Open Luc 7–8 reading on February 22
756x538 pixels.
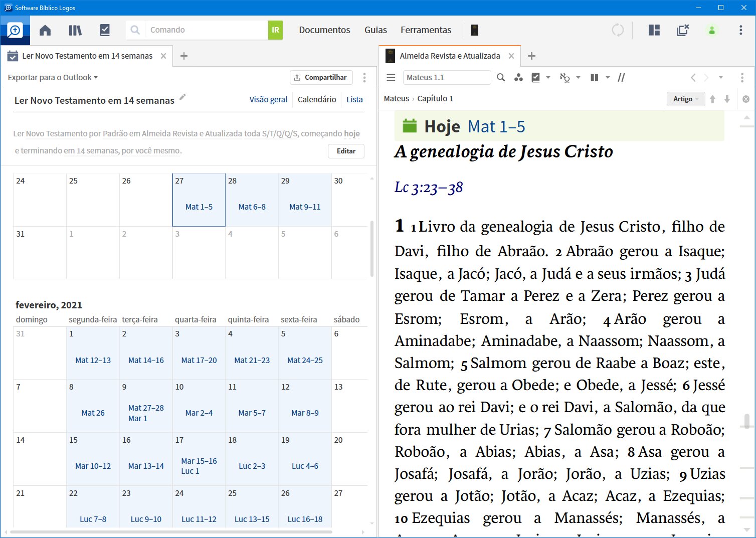[93, 519]
